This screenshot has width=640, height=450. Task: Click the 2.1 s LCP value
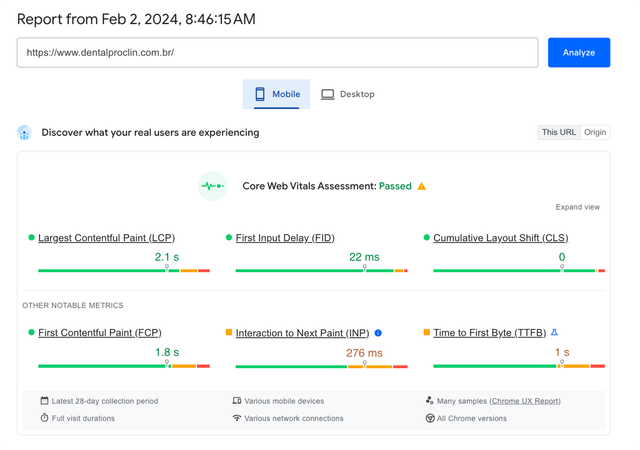click(x=167, y=257)
